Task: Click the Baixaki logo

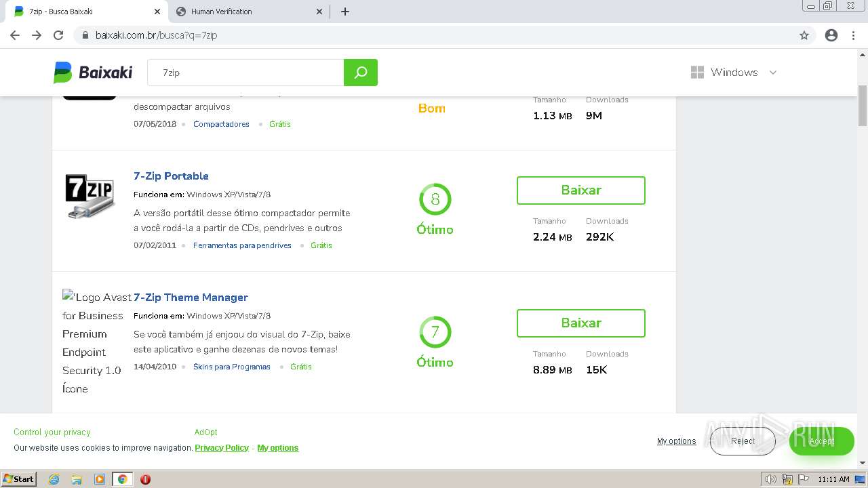Action: point(93,73)
